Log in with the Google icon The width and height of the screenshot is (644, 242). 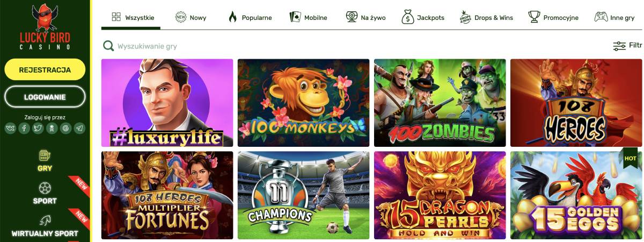coord(66,128)
